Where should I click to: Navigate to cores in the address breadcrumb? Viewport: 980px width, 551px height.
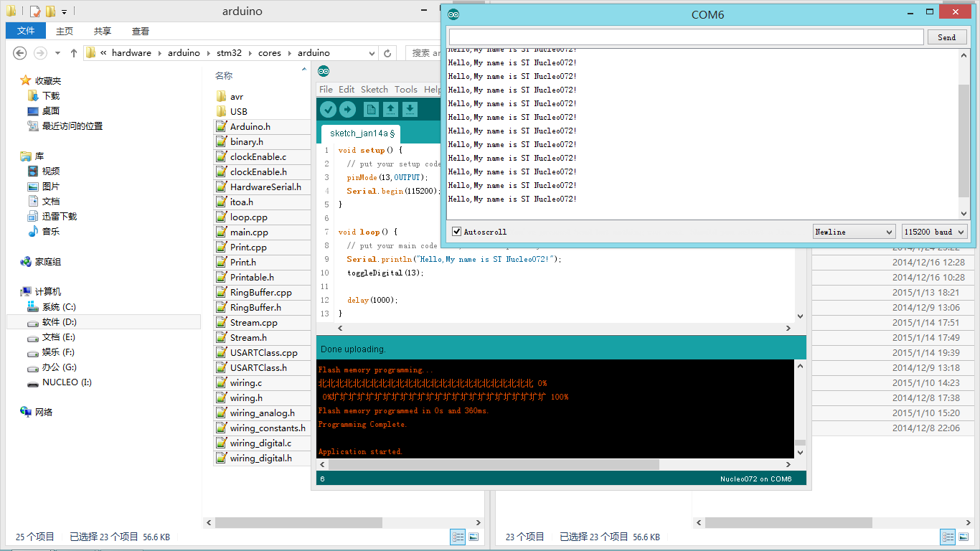(270, 53)
